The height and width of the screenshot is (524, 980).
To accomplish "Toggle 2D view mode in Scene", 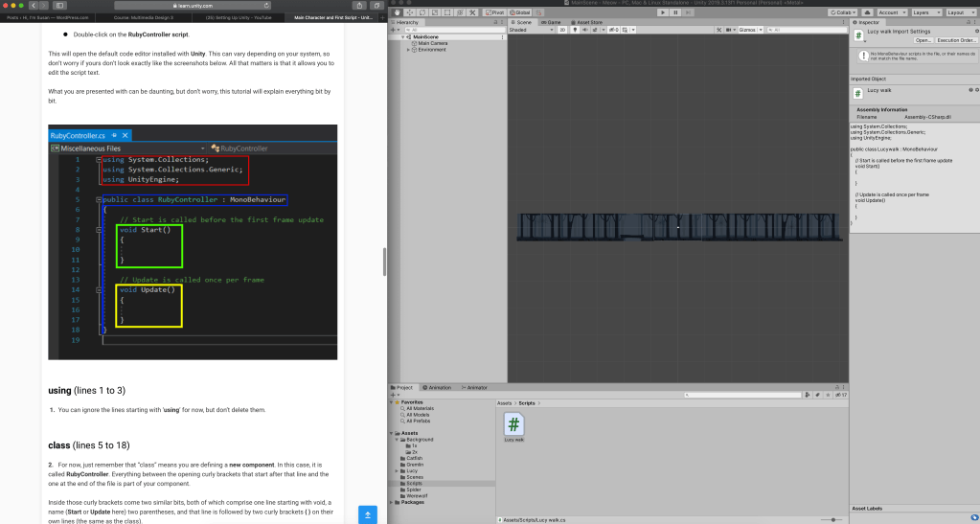I will click(x=562, y=30).
